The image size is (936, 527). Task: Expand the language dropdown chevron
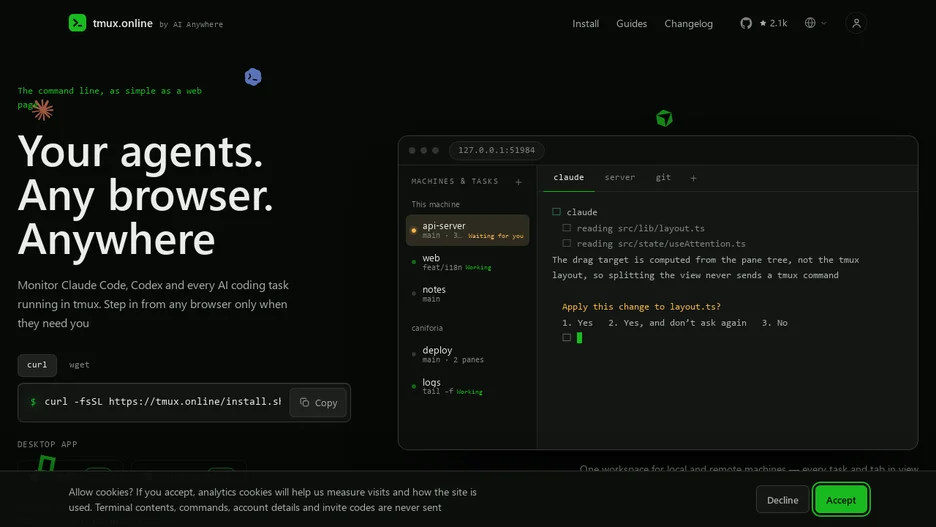[824, 23]
